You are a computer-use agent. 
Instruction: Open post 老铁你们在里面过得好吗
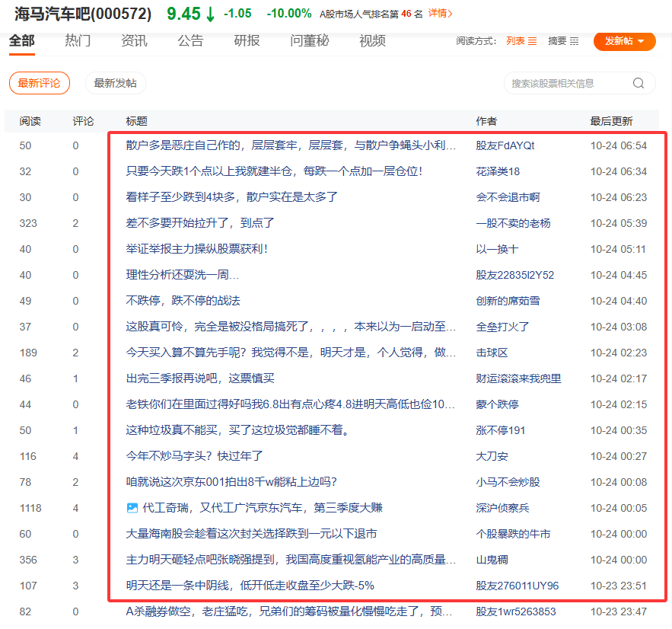(291, 404)
